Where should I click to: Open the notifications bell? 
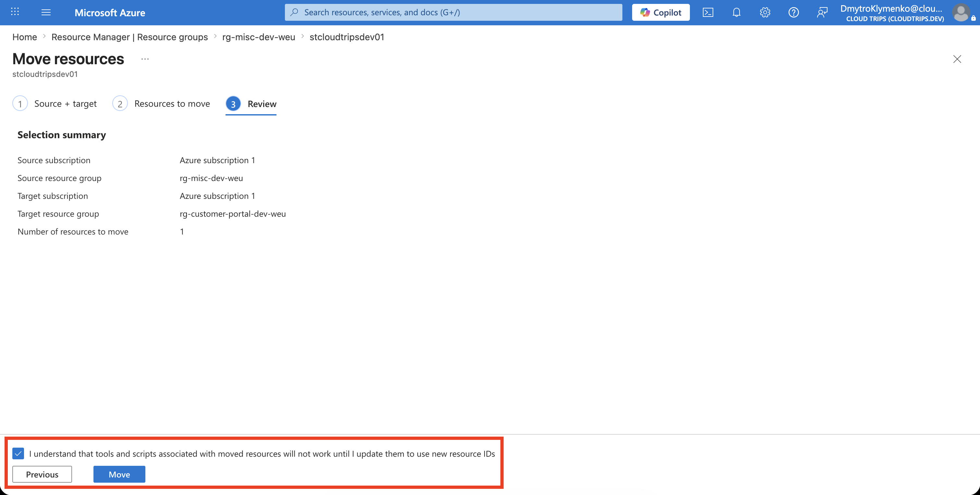tap(736, 12)
